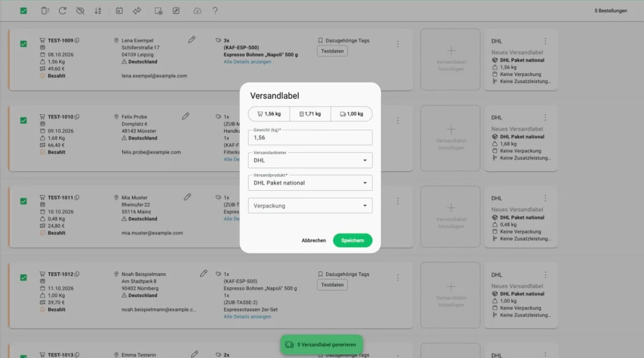This screenshot has width=644, height=358.
Task: Click the add-selection icon in the toolbar
Action: click(x=158, y=11)
